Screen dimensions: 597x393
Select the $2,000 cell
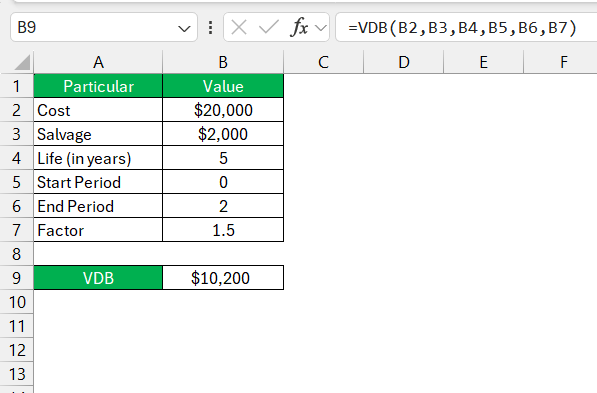223,134
